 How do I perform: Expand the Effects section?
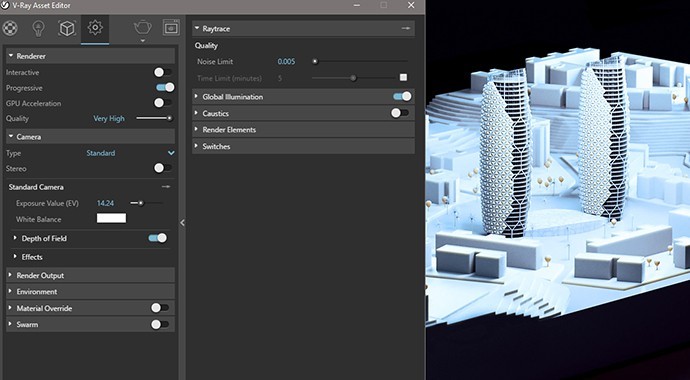(15, 256)
